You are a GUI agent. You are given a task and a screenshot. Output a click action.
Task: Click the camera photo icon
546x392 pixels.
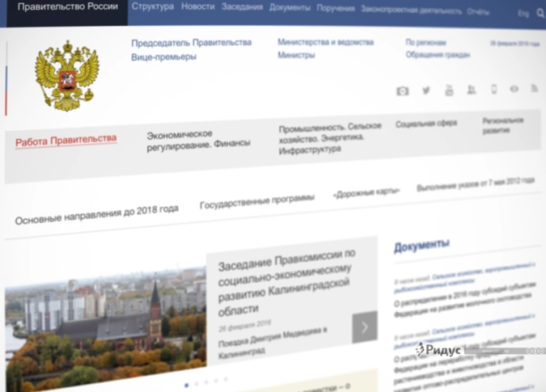pyautogui.click(x=402, y=91)
